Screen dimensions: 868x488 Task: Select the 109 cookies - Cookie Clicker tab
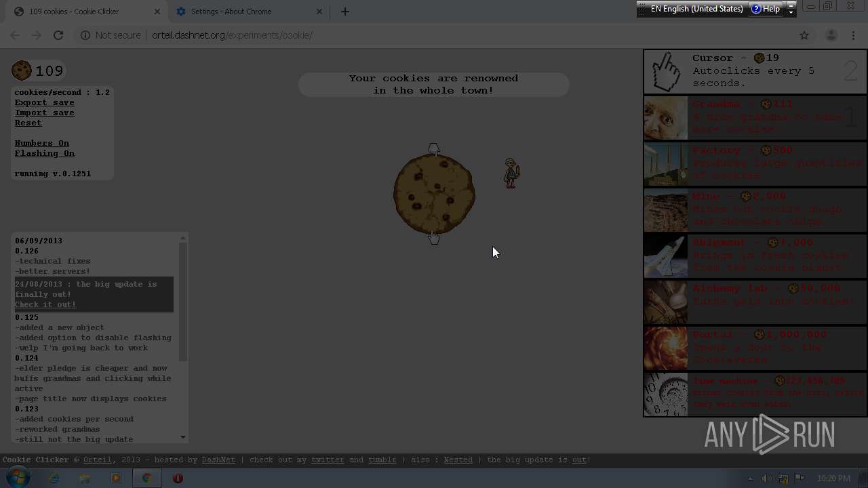pyautogui.click(x=86, y=12)
